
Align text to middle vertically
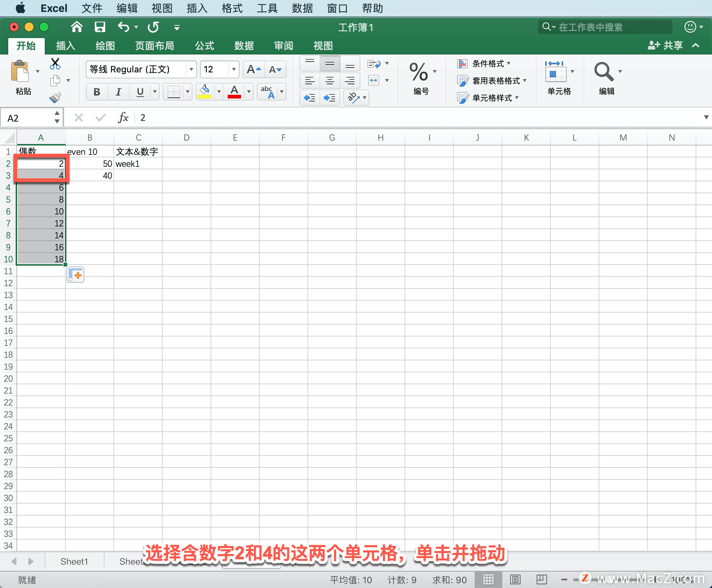[x=330, y=63]
